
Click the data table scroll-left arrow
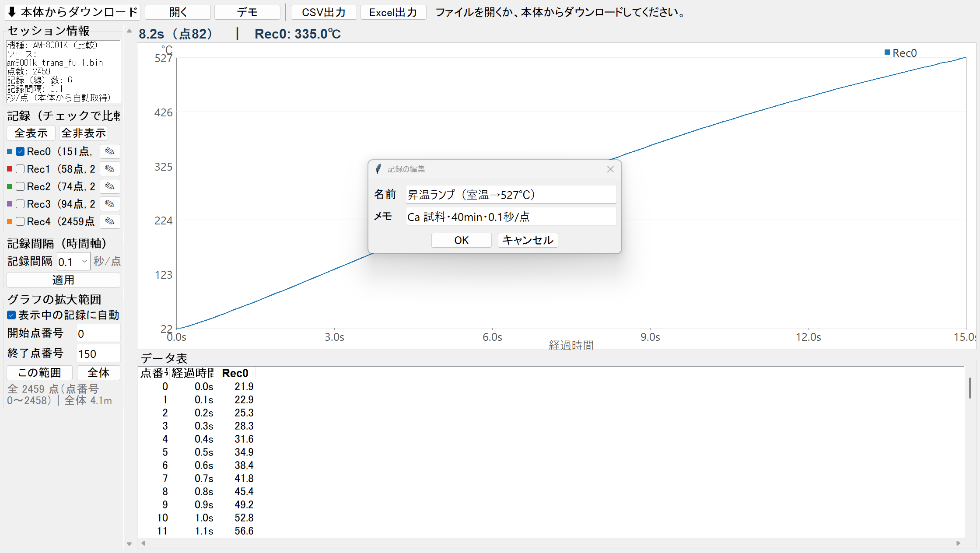tap(143, 543)
